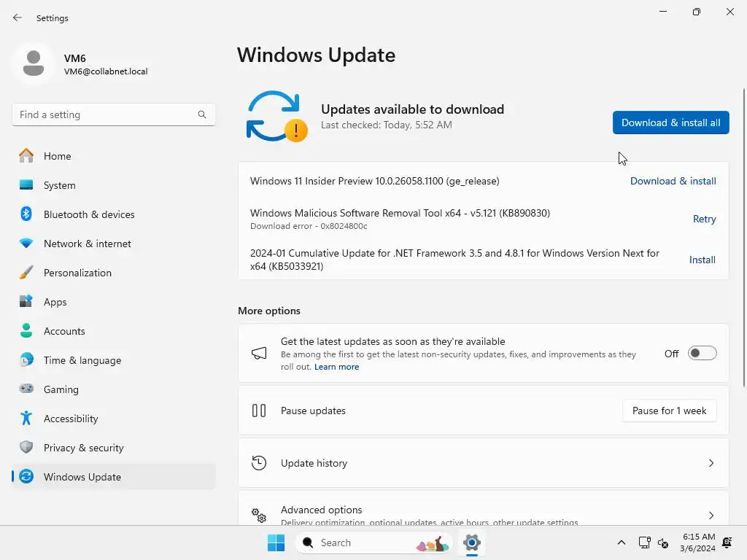Click the Update history label

(314, 463)
